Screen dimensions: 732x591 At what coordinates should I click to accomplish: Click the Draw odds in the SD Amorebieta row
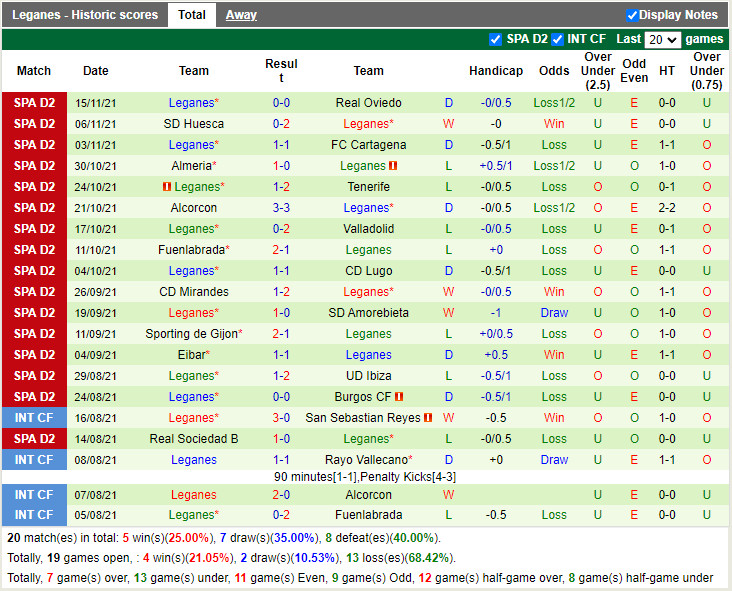[554, 313]
